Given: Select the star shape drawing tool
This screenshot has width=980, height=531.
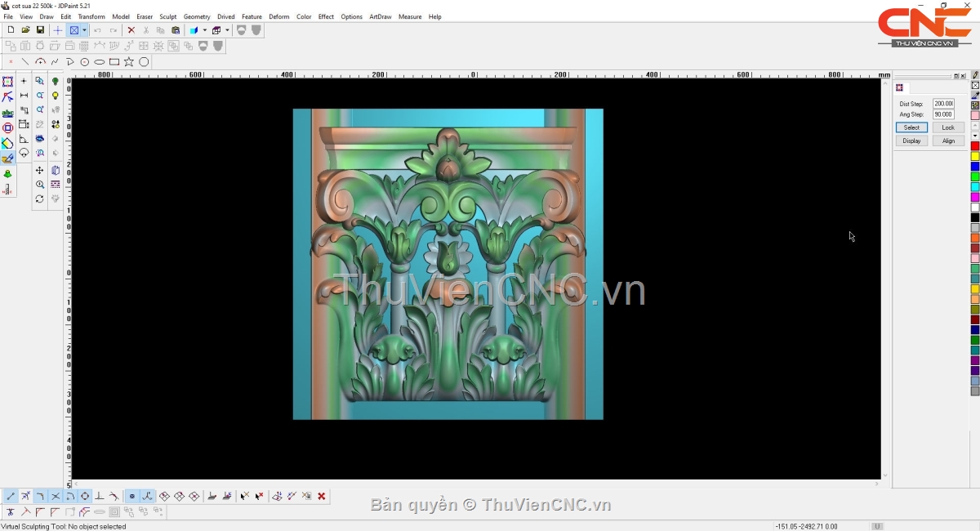Looking at the screenshot, I should tap(129, 62).
